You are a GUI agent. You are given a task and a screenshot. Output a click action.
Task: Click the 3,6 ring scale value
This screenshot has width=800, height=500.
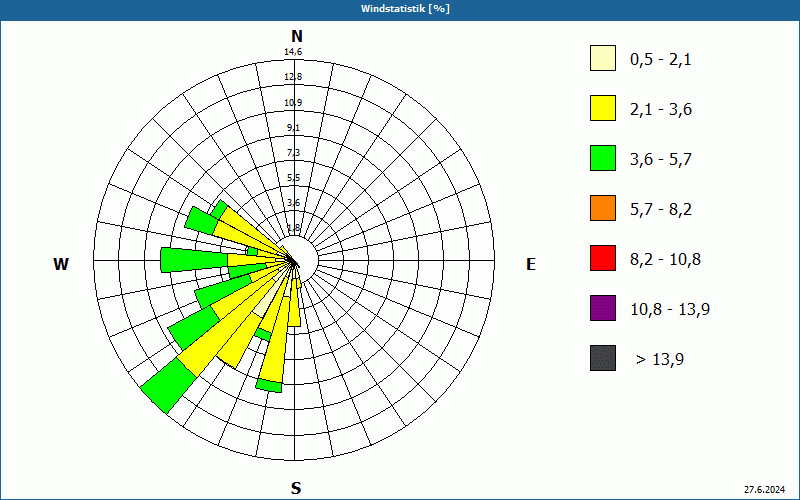[293, 203]
